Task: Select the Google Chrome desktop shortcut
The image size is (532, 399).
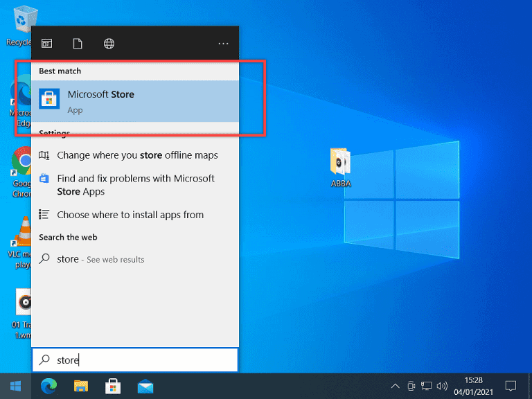Action: (x=21, y=172)
